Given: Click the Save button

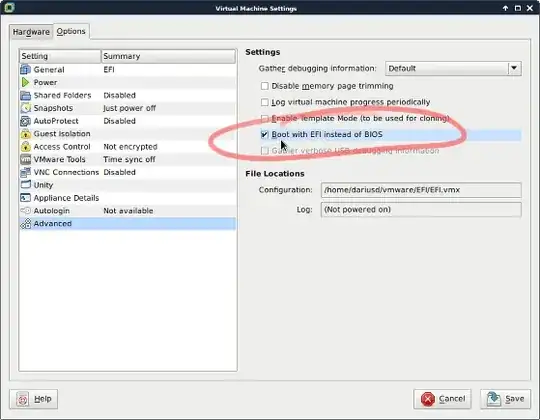Looking at the screenshot, I should tap(506, 399).
